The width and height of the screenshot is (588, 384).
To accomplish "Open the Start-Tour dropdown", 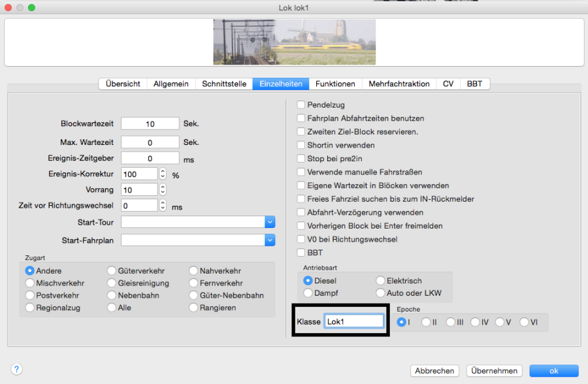I will tap(270, 222).
